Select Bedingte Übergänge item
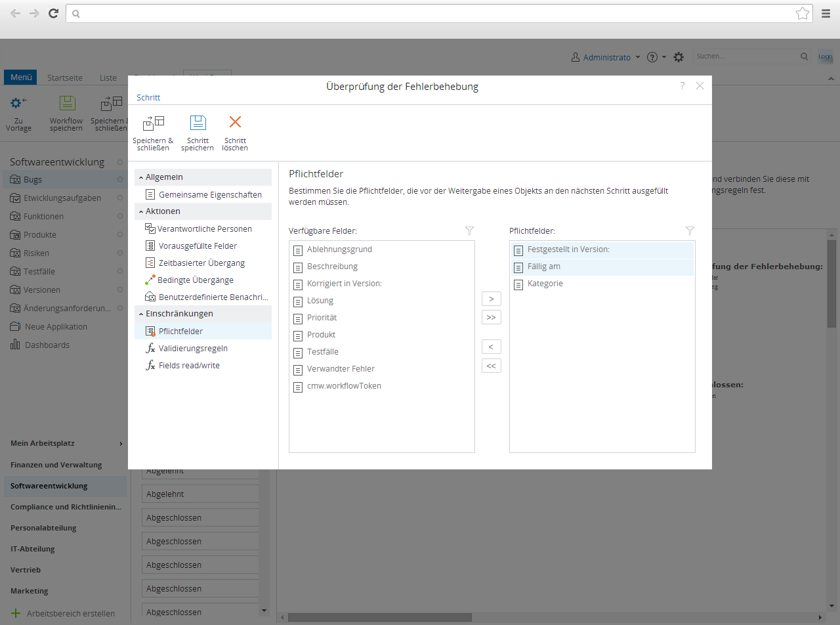This screenshot has width=840, height=625. (x=203, y=280)
